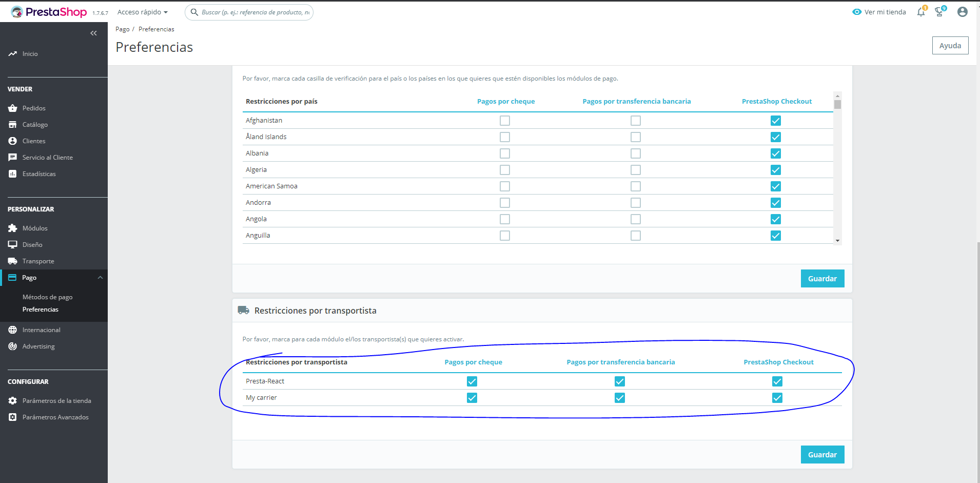Click Pagos por cheque carrier column header

[x=473, y=362]
